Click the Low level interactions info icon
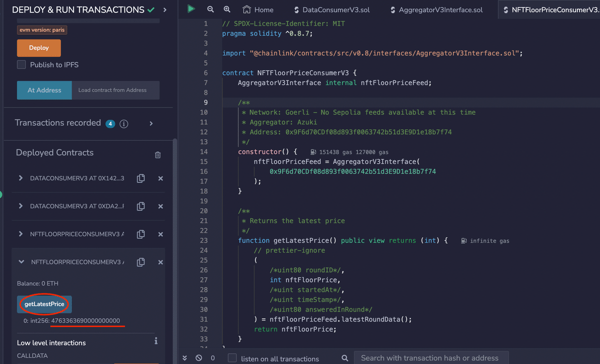Viewport: 600px width, 364px height. (156, 341)
